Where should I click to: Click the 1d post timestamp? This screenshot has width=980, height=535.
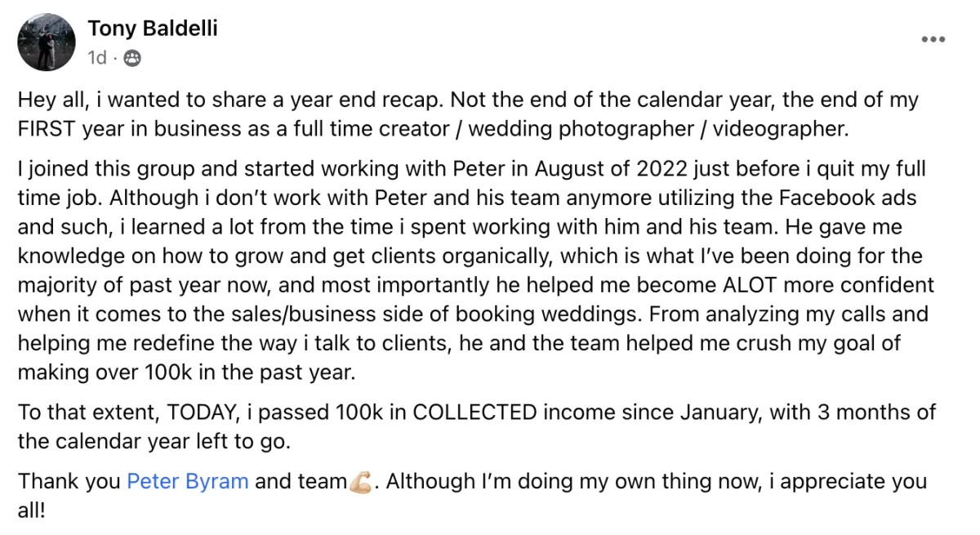tap(97, 58)
